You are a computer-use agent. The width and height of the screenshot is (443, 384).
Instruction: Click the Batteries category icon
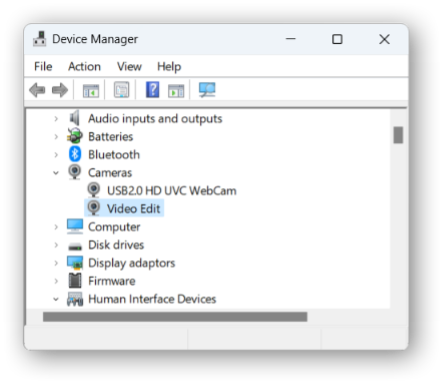click(x=75, y=136)
